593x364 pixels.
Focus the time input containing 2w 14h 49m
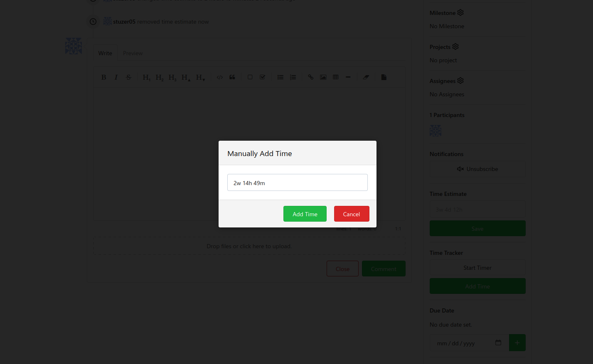point(297,183)
